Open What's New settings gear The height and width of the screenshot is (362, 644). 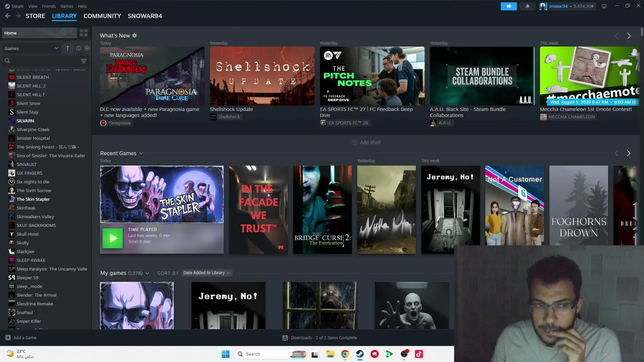(134, 36)
